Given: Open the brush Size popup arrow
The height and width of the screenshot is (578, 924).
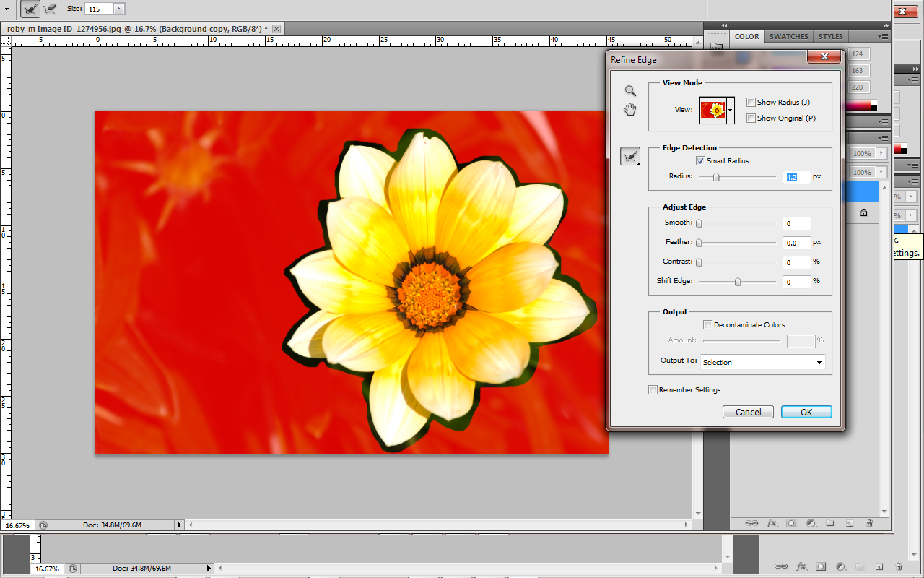Looking at the screenshot, I should pyautogui.click(x=119, y=9).
